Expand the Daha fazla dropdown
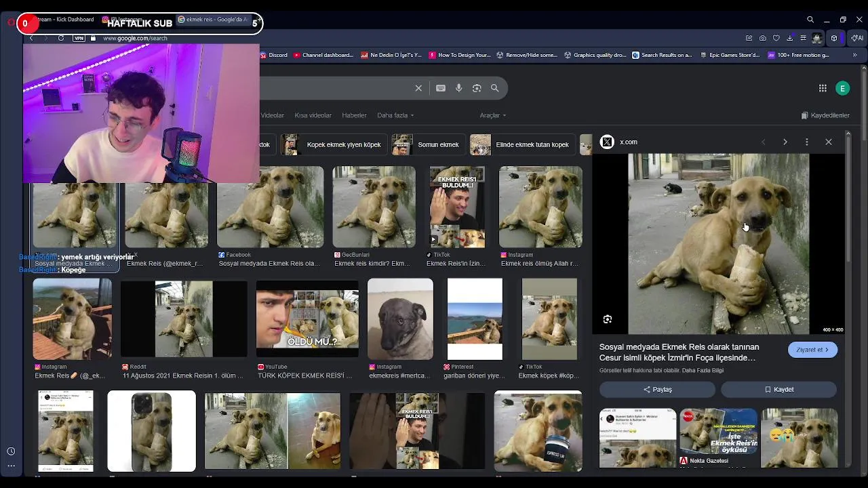Screen dimensions: 868x488 pyautogui.click(x=395, y=115)
